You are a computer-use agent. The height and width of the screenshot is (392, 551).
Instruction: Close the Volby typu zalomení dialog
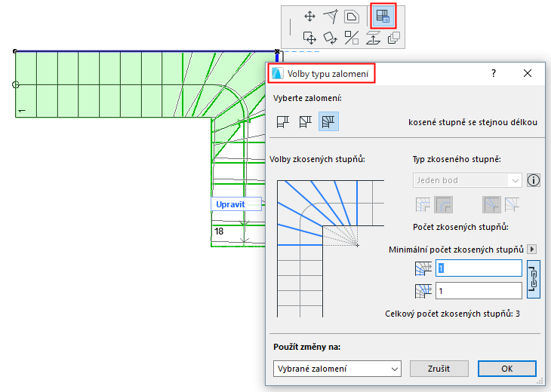click(x=528, y=73)
